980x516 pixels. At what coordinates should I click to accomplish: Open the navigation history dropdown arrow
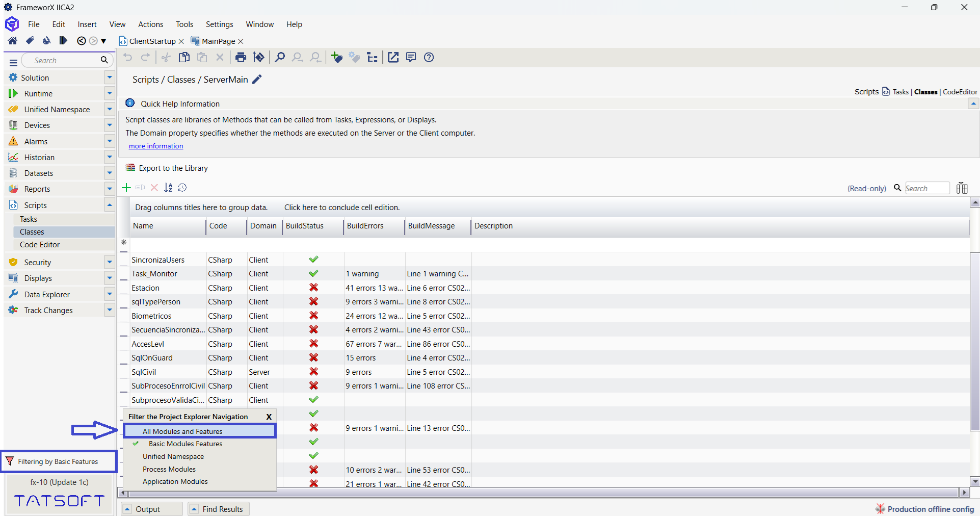tap(103, 41)
